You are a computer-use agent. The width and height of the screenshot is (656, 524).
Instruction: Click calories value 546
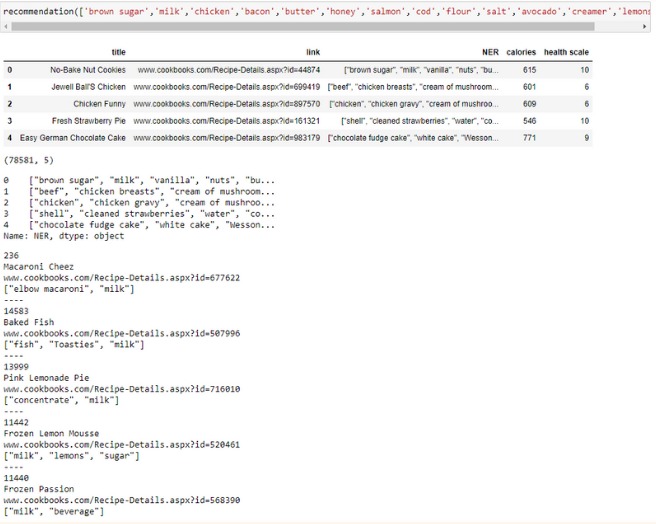pos(529,121)
